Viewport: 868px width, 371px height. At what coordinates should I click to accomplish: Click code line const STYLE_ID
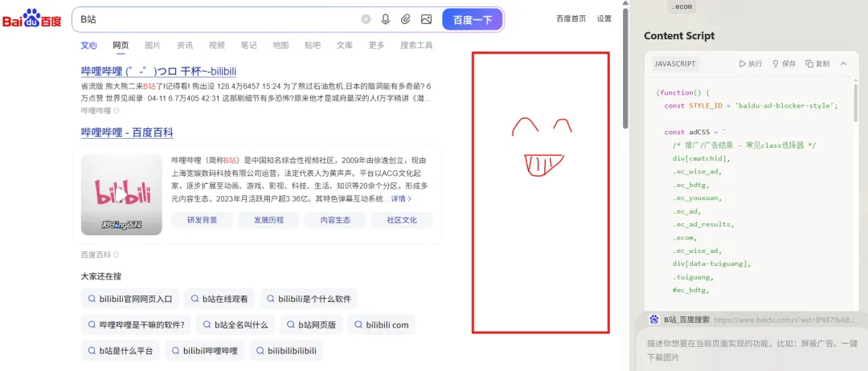(751, 106)
